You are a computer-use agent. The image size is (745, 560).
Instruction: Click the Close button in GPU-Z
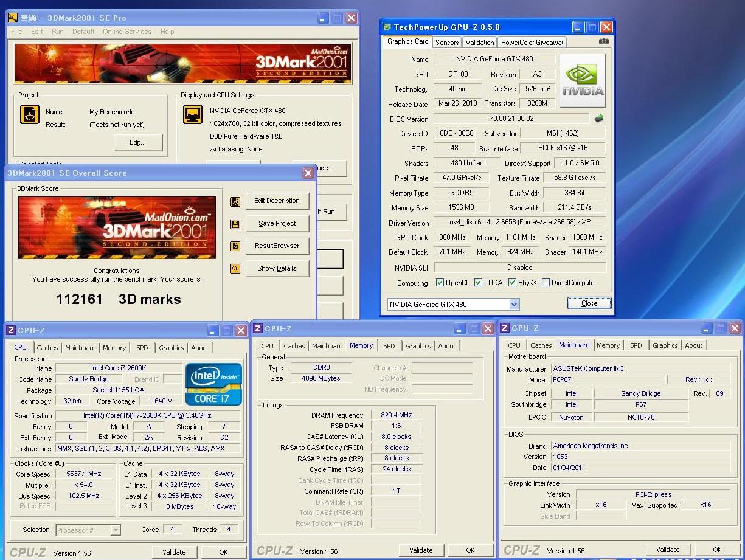click(589, 303)
